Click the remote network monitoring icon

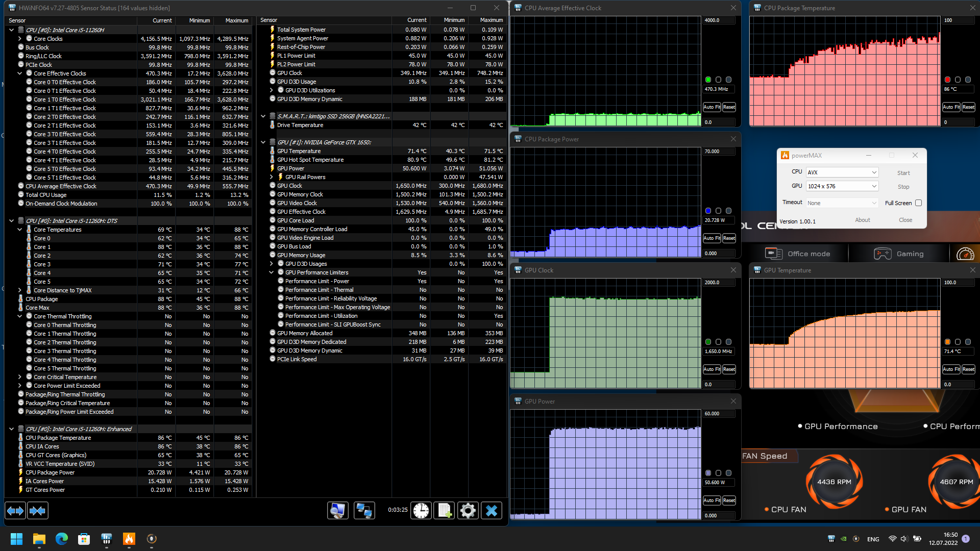[x=364, y=510]
